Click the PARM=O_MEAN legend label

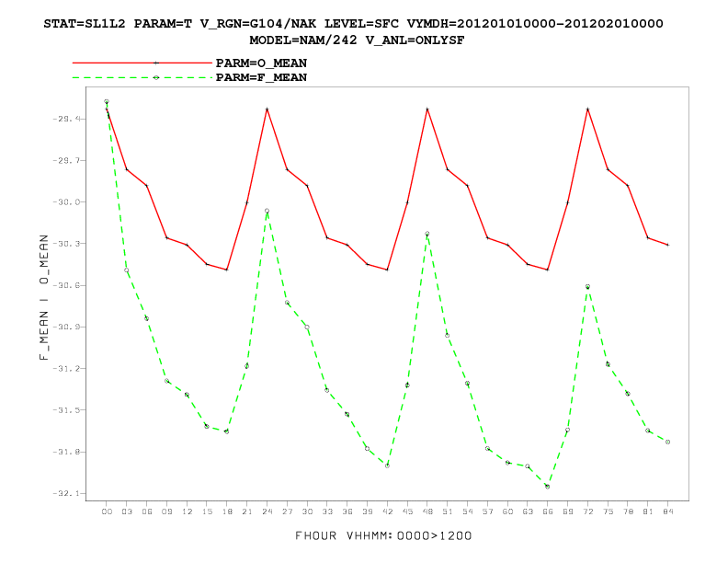click(261, 63)
